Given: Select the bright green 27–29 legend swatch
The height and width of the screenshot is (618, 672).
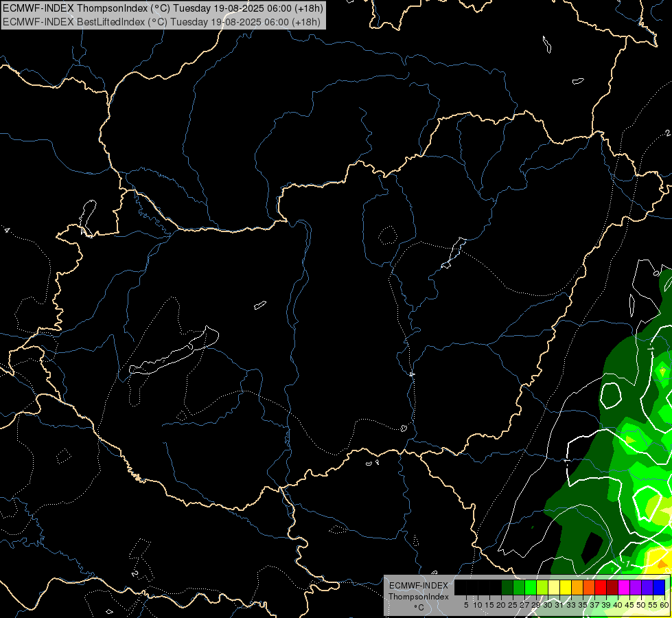Looking at the screenshot, I should [x=531, y=587].
